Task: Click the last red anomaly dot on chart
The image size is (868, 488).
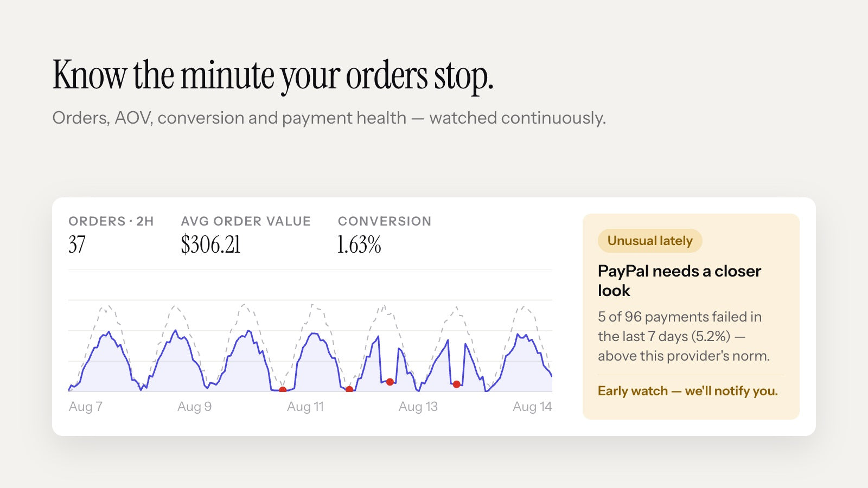Action: (457, 384)
